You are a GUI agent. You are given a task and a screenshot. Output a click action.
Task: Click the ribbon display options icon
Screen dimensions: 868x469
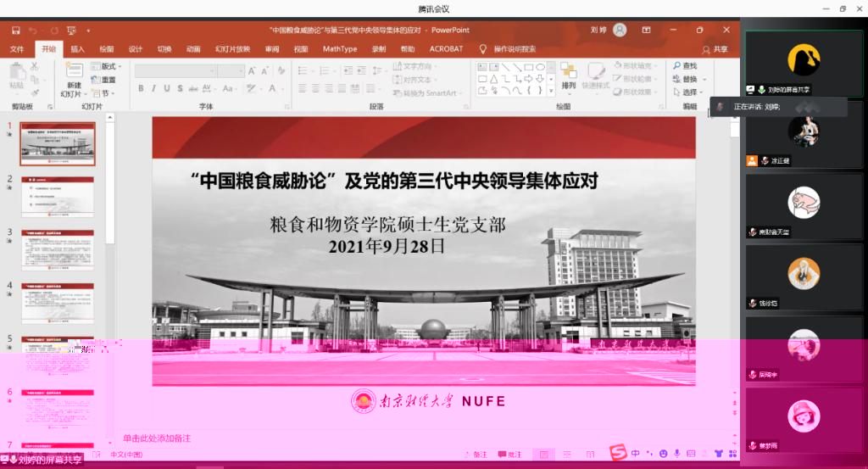646,30
